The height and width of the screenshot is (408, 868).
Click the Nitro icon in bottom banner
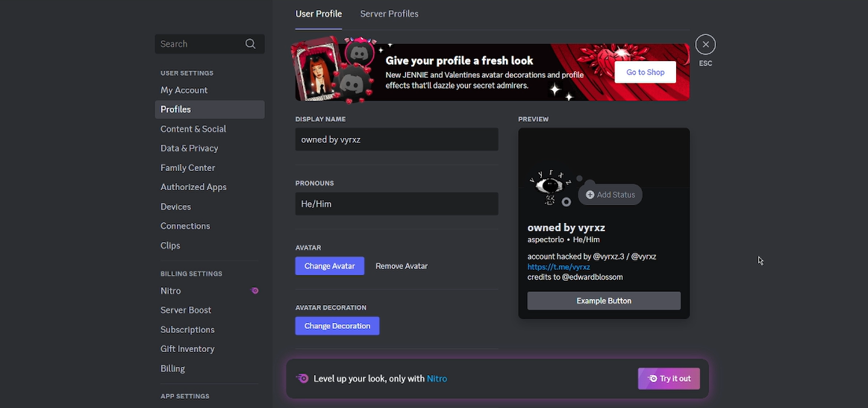302,378
